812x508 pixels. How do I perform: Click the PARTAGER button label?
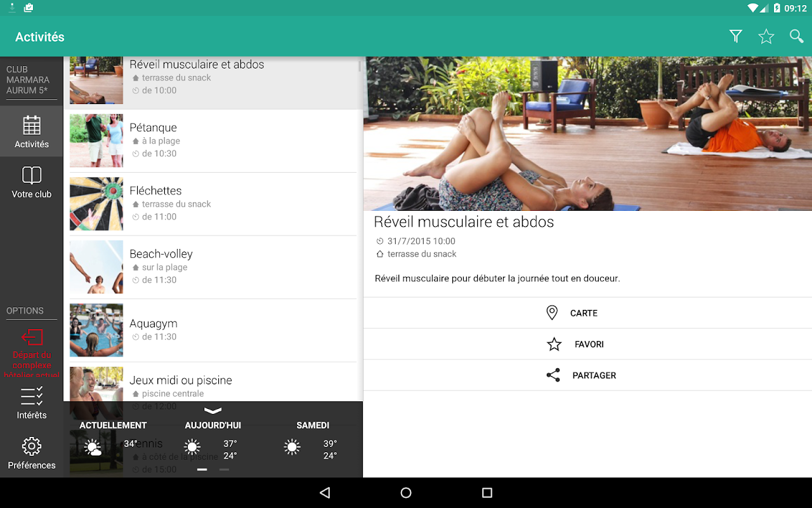click(594, 375)
